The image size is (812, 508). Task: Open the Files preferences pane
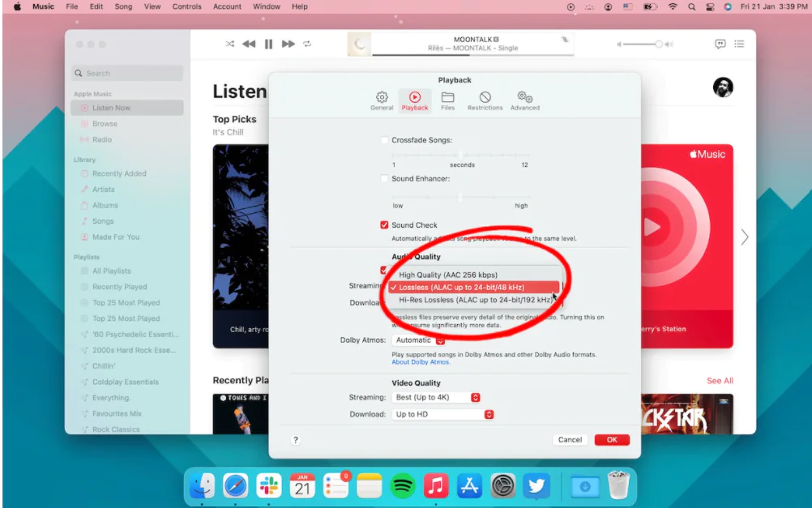(x=447, y=100)
